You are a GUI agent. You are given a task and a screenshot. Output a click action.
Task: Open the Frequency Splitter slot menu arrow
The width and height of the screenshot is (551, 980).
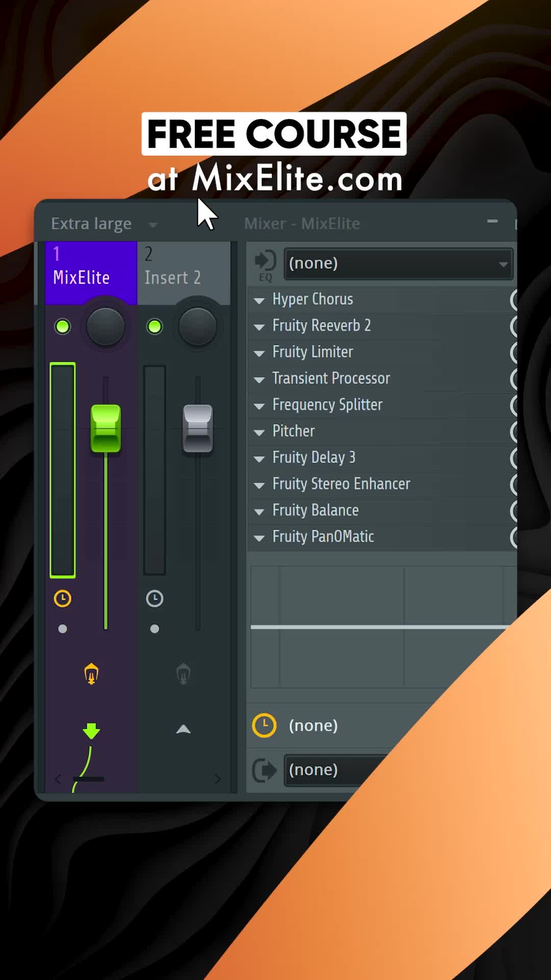tap(259, 406)
